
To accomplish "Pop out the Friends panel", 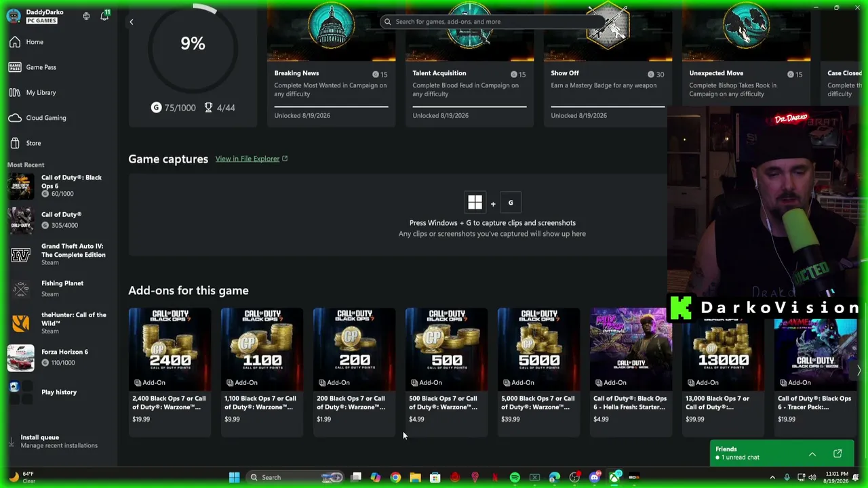I will point(837,453).
